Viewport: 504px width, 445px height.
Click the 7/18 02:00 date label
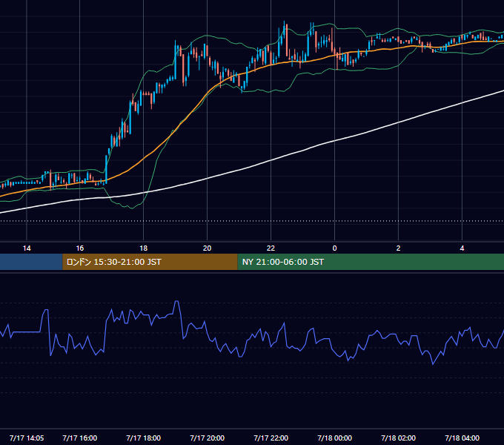point(398,438)
